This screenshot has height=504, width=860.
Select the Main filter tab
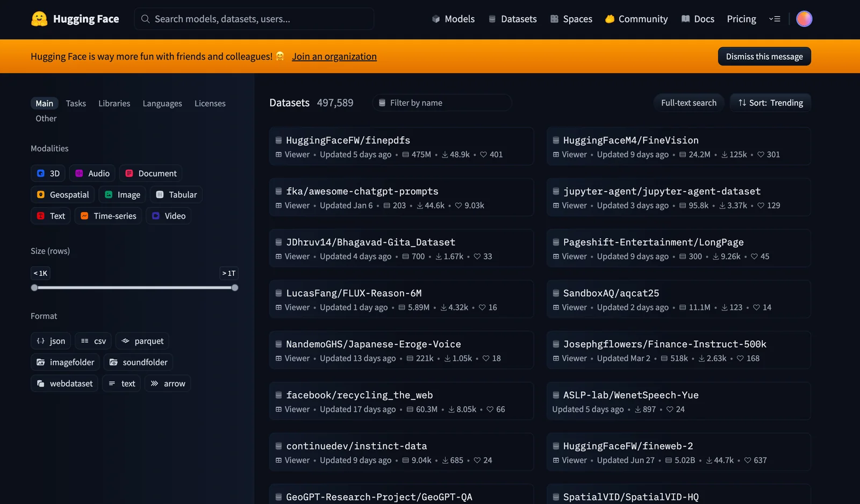click(x=44, y=103)
